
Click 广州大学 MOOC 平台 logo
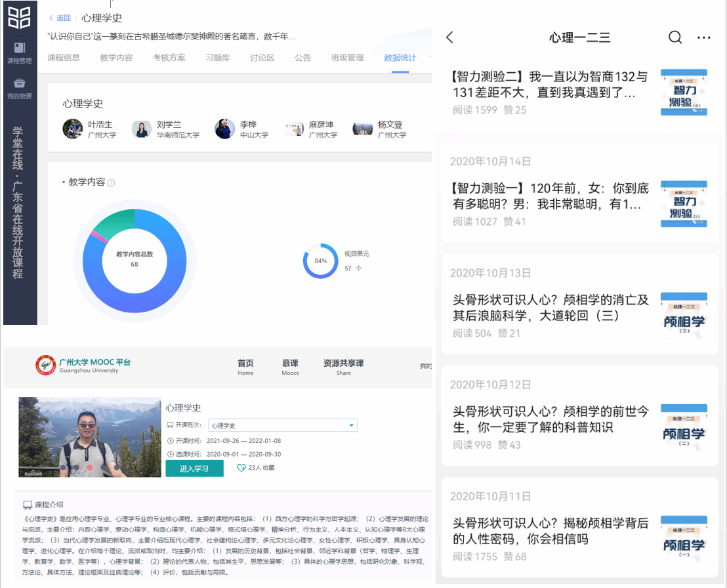83,366
